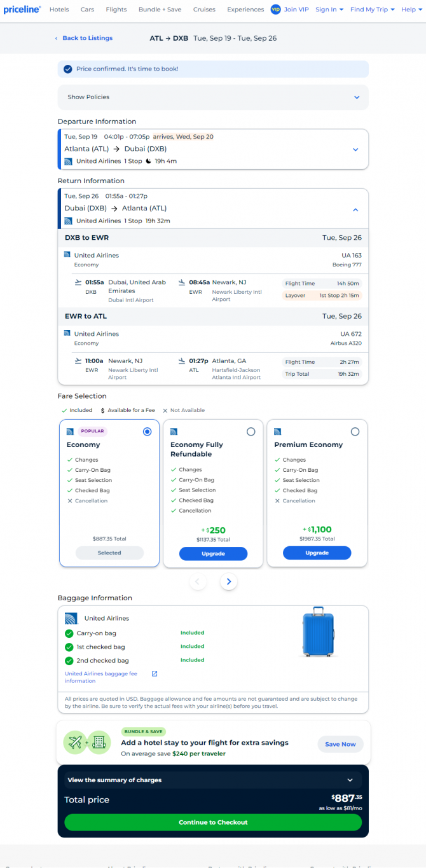Show previous fare options with left arrow
The height and width of the screenshot is (868, 426).
[198, 581]
